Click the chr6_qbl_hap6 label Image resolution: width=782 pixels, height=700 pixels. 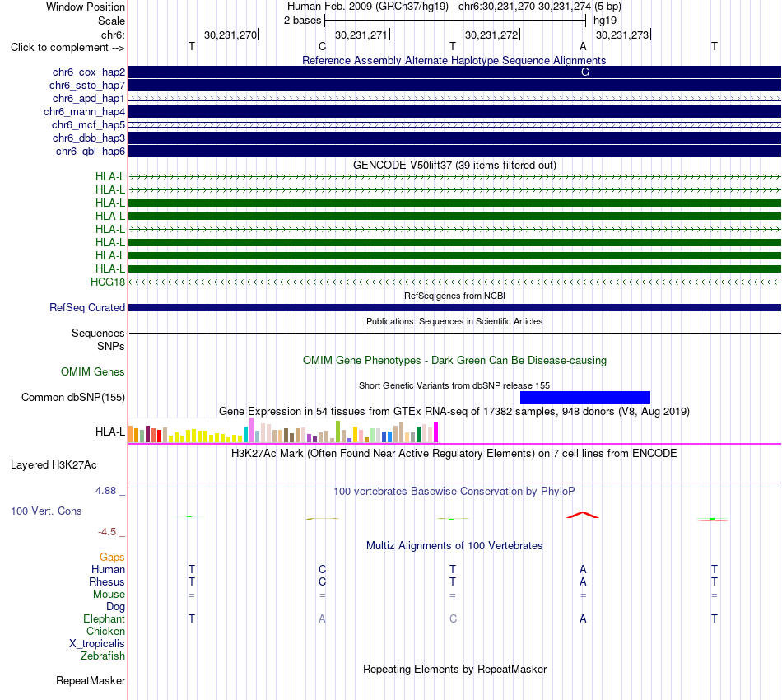coord(91,152)
